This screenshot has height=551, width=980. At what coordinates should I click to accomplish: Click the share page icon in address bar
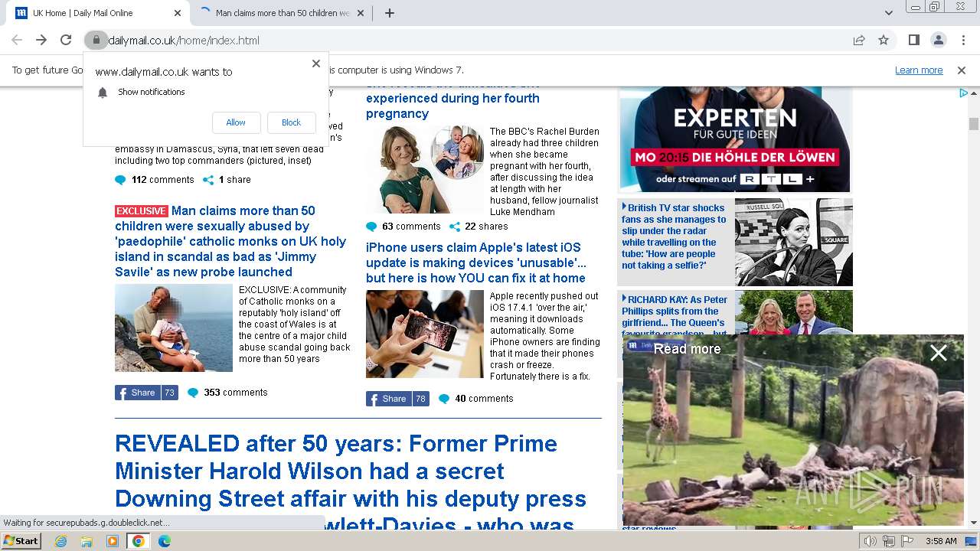859,40
